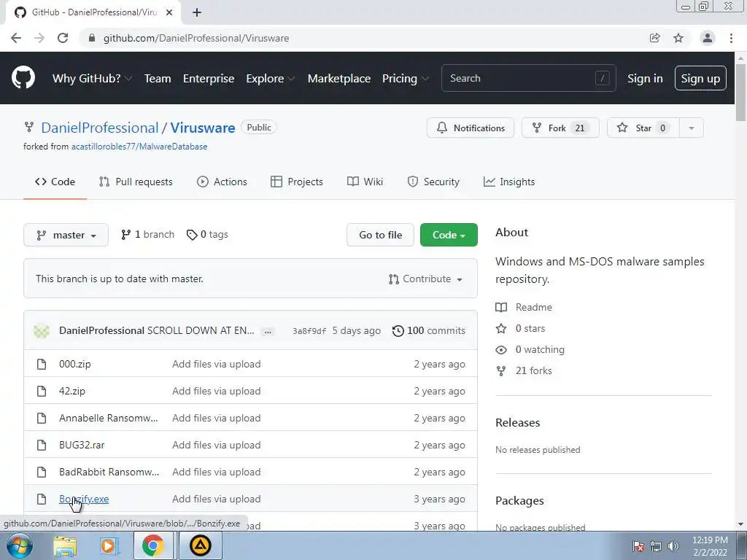
Task: Open the Pull requests tab
Action: 136,182
